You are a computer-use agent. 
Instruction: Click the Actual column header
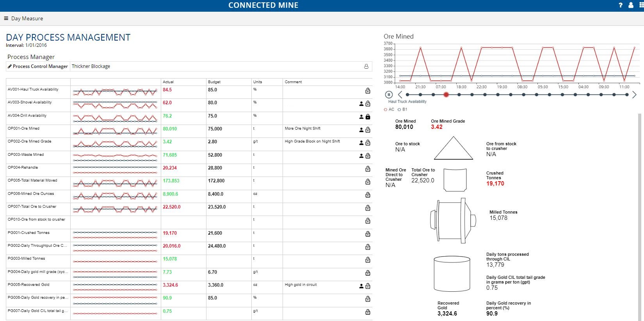point(168,82)
